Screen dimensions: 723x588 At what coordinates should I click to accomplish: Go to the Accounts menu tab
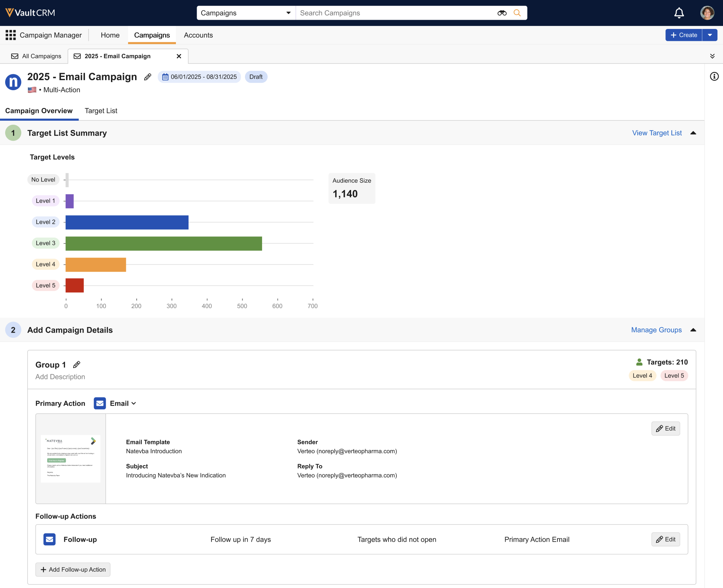[x=198, y=35]
